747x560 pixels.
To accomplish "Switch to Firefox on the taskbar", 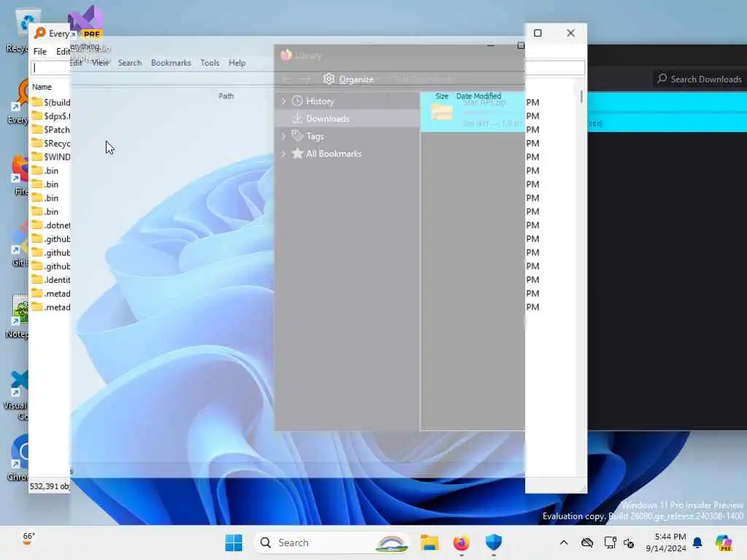I will click(x=461, y=542).
